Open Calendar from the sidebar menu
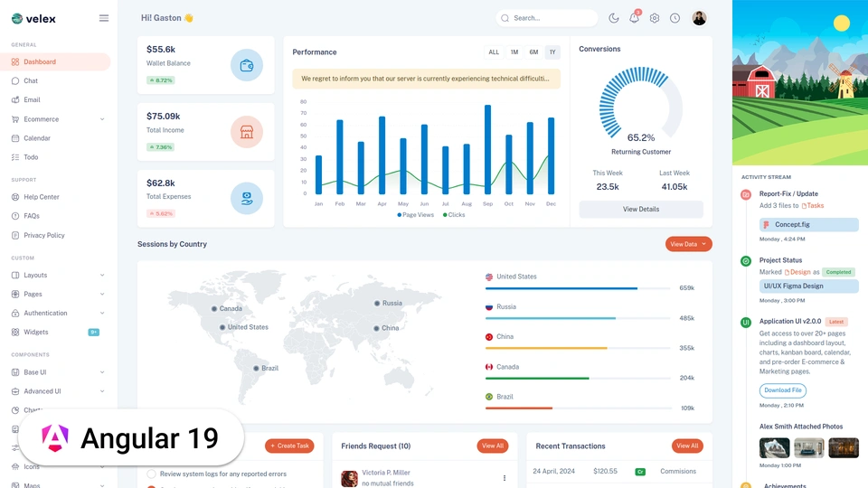Image resolution: width=868 pixels, height=488 pixels. pos(37,138)
